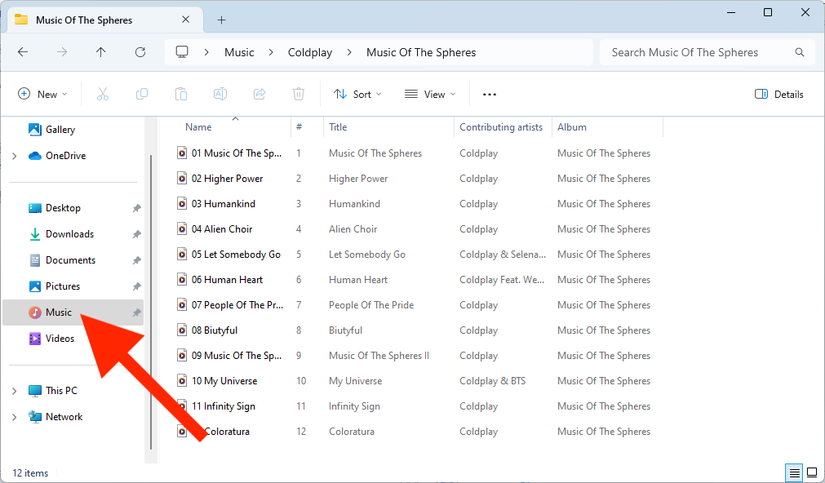Image resolution: width=825 pixels, height=483 pixels.
Task: Click file icon of 02 Higher Power
Action: pos(182,178)
